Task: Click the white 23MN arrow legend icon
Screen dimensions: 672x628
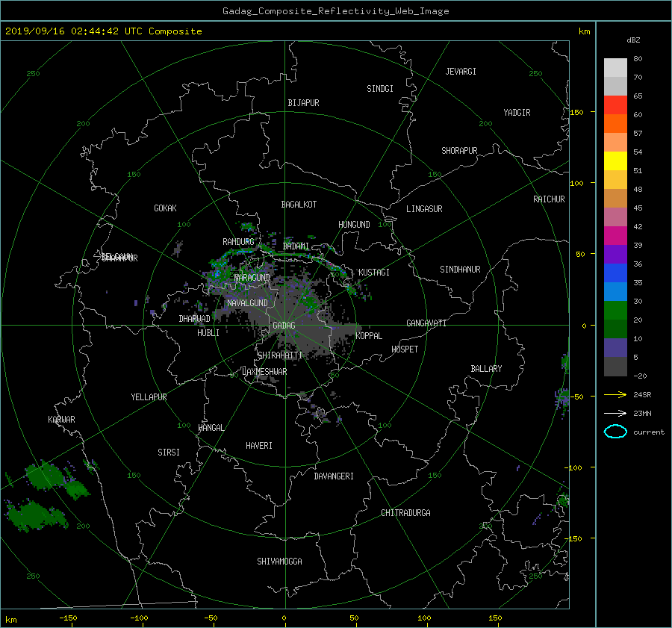Action: [615, 413]
